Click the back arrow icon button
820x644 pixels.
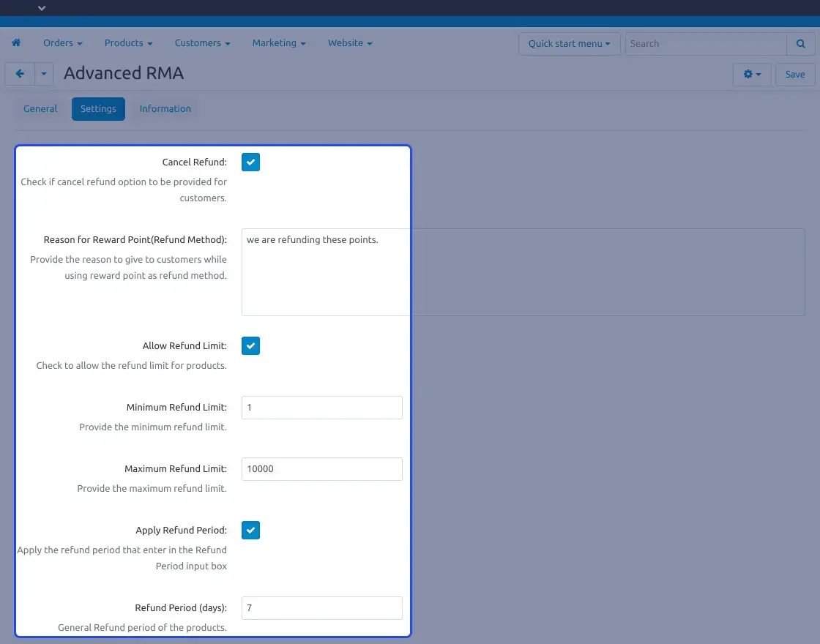tap(20, 74)
